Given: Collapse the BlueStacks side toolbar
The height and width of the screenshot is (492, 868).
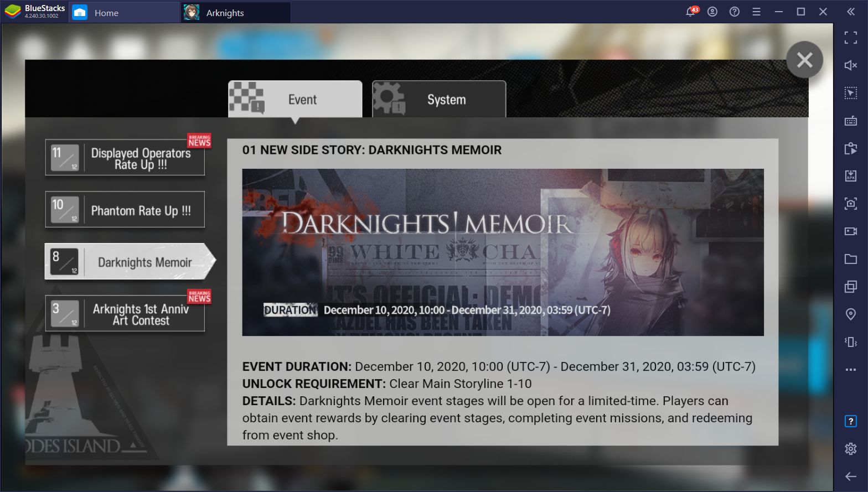Looking at the screenshot, I should pyautogui.click(x=851, y=12).
